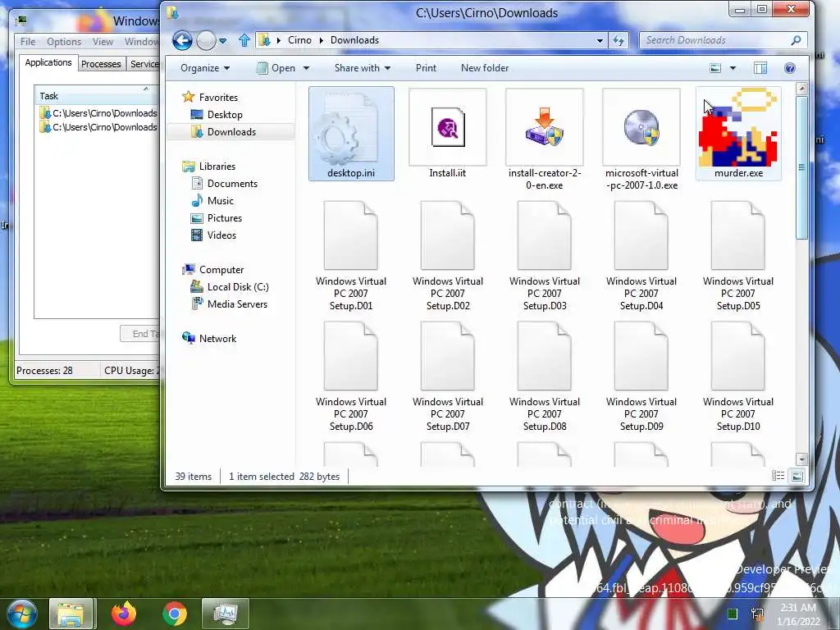Viewport: 840px width, 630px height.
Task: Expand the view options dropdown arrow
Action: coord(733,68)
